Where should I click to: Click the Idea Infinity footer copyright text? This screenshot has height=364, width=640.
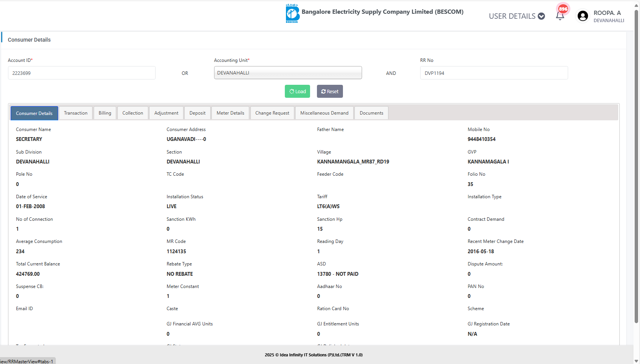(314, 355)
